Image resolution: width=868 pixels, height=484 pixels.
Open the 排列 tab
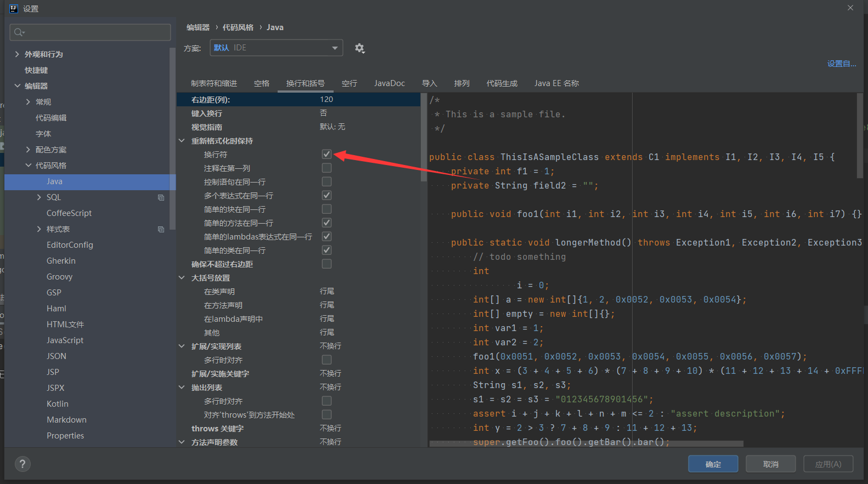pos(462,83)
